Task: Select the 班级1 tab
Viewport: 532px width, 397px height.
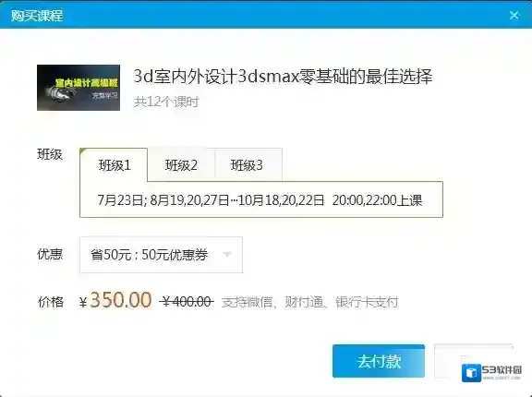Action: [114, 165]
